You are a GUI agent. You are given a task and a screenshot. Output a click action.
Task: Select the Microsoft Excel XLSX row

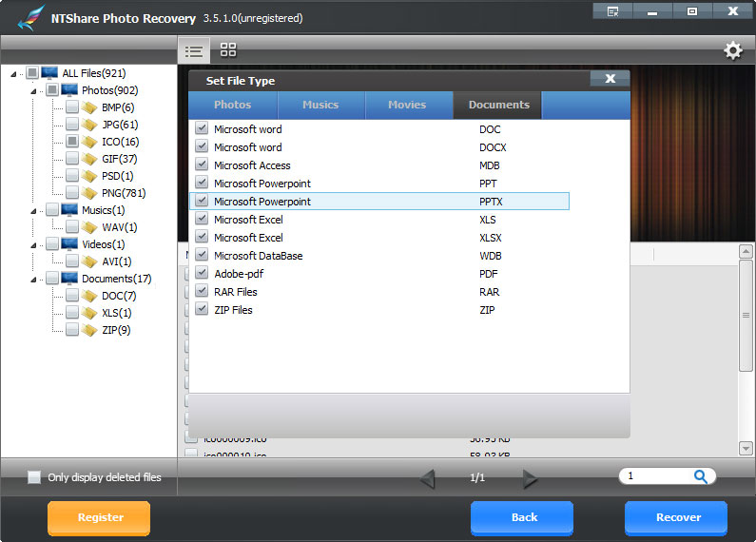(379, 238)
